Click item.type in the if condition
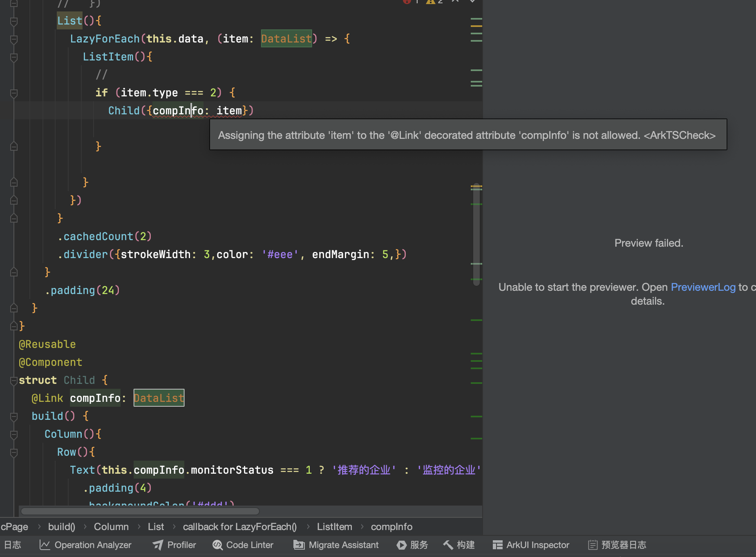Screen dimensions: 756x557 pyautogui.click(x=149, y=93)
